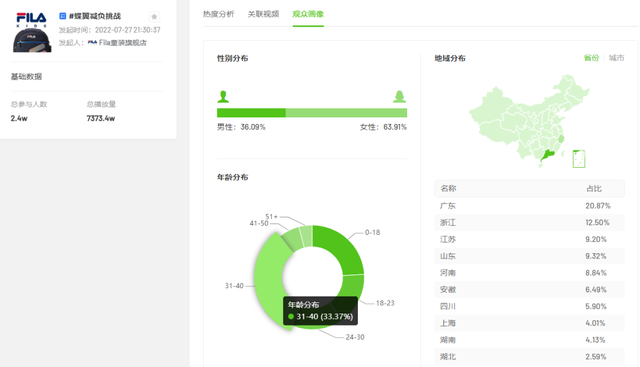
Task: Click the small Fila logo beside the initiator name
Action: click(92, 42)
